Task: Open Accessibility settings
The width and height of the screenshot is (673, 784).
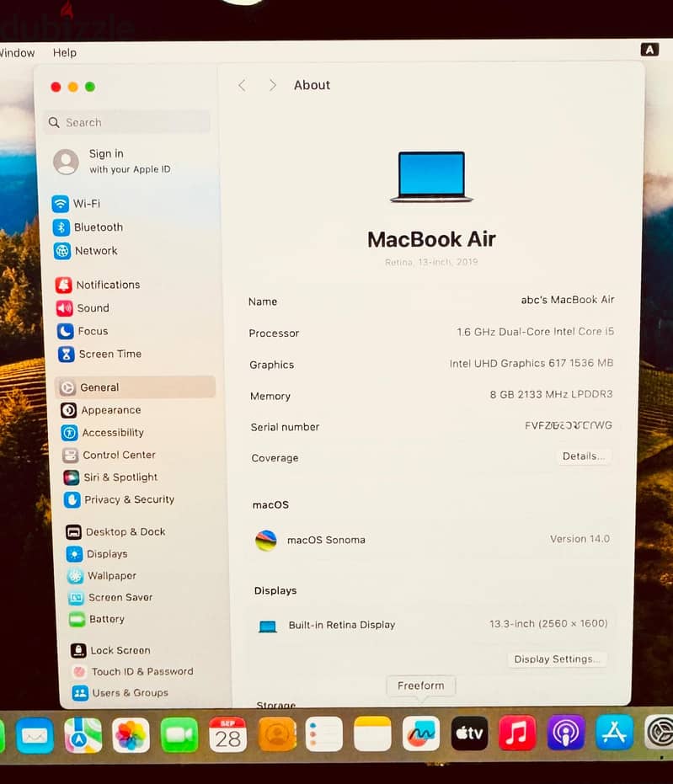Action: (103, 433)
